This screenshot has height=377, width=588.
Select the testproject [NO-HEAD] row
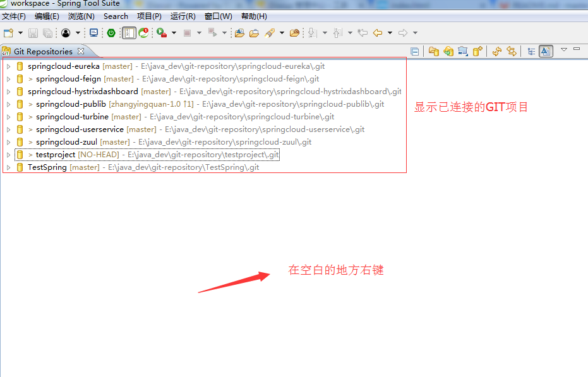(x=147, y=155)
